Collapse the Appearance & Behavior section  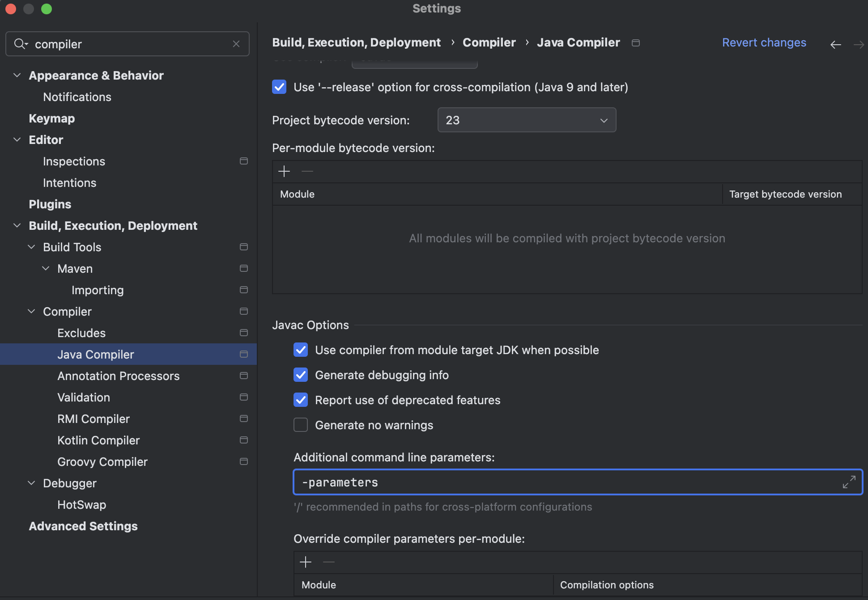click(17, 75)
